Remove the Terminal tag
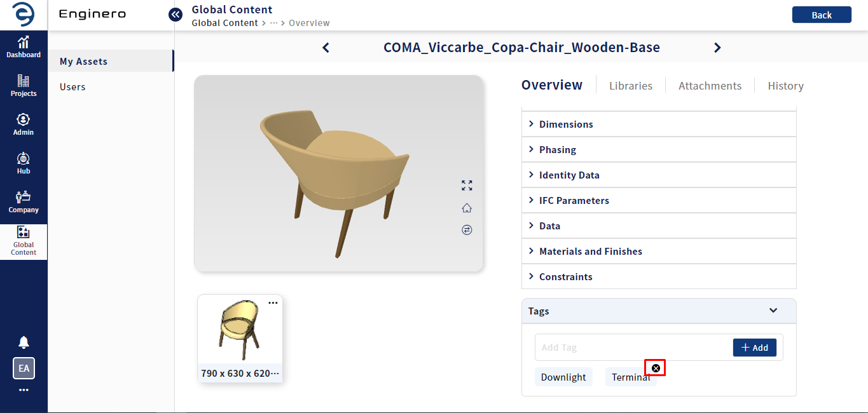 [x=656, y=368]
